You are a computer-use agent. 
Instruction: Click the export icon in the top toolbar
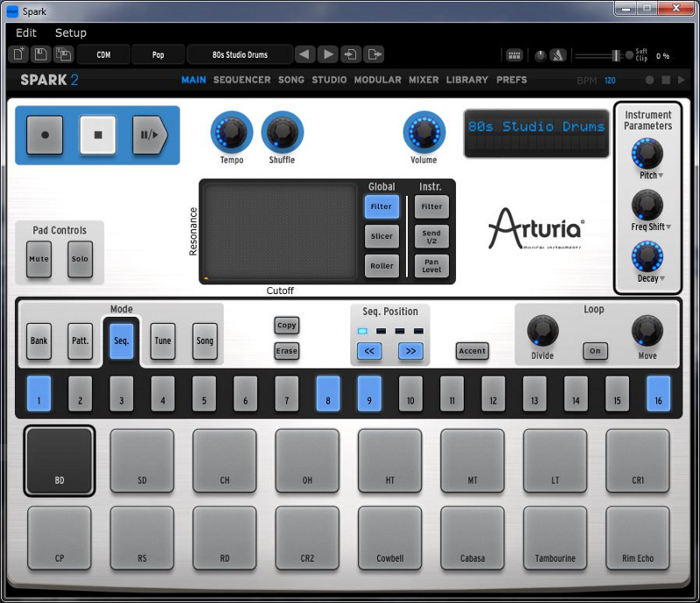tap(374, 54)
